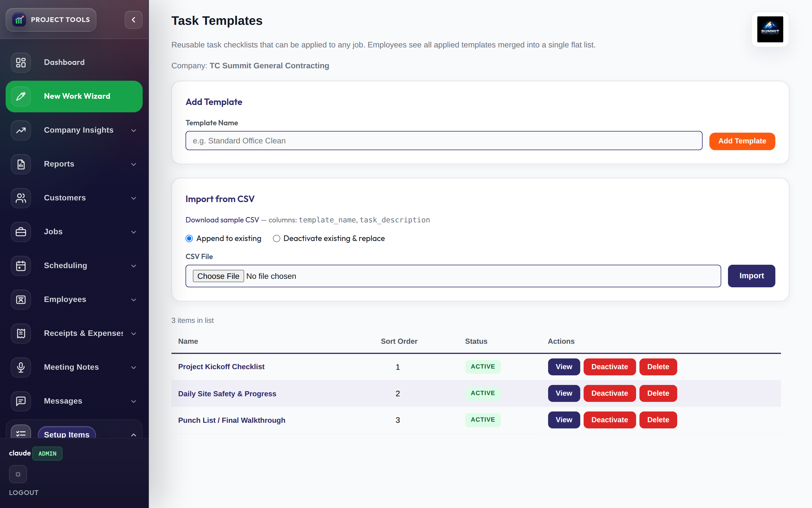The image size is (812, 508).
Task: Open the Setup Items menu label
Action: pos(67,434)
